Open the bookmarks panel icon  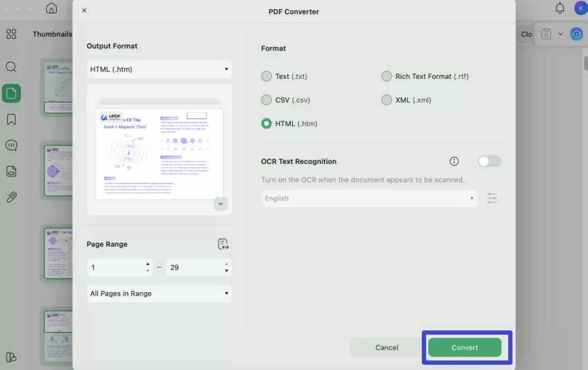click(x=11, y=119)
